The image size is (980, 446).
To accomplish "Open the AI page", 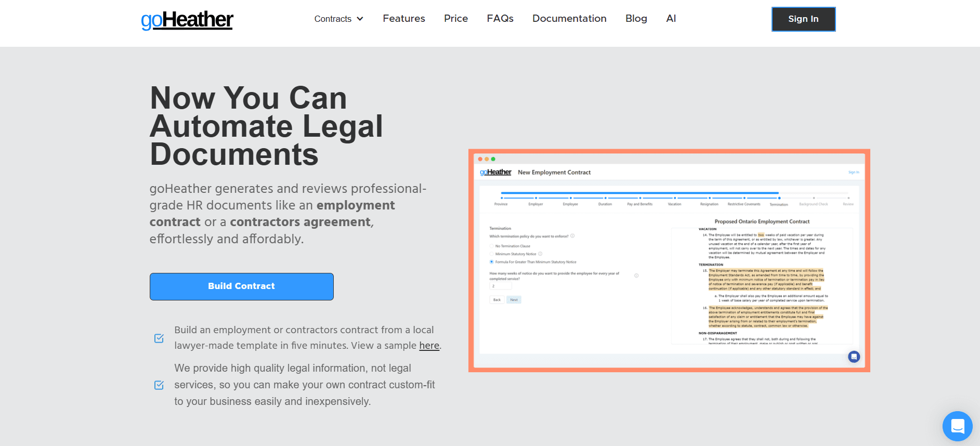I will click(x=671, y=19).
